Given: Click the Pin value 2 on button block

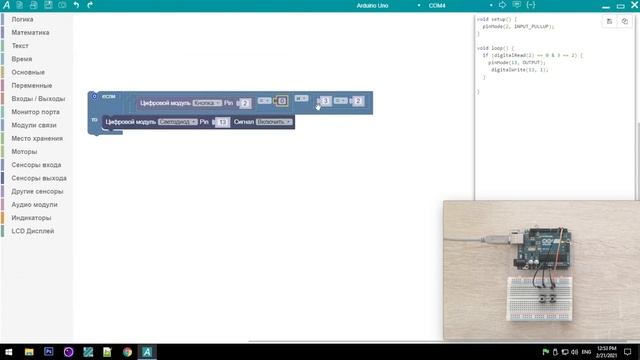Looking at the screenshot, I should 244,103.
